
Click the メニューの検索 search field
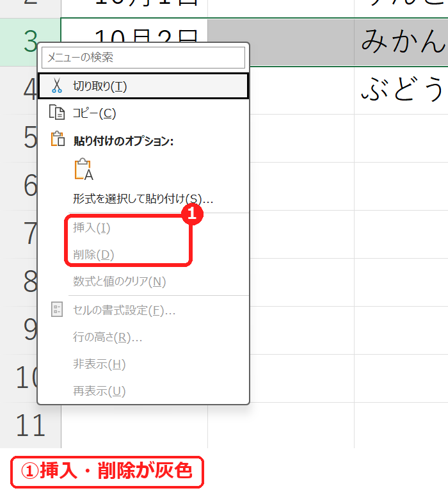tap(143, 58)
